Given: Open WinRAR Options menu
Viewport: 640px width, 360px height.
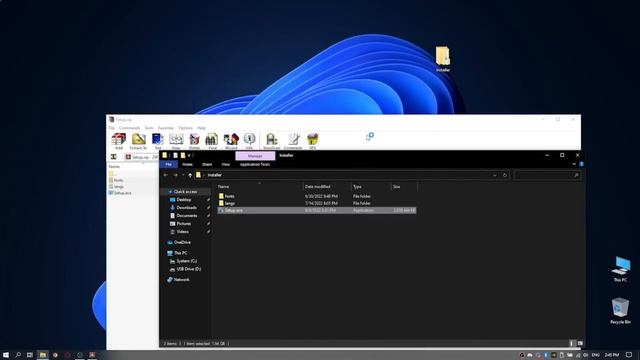Looking at the screenshot, I should click(185, 128).
